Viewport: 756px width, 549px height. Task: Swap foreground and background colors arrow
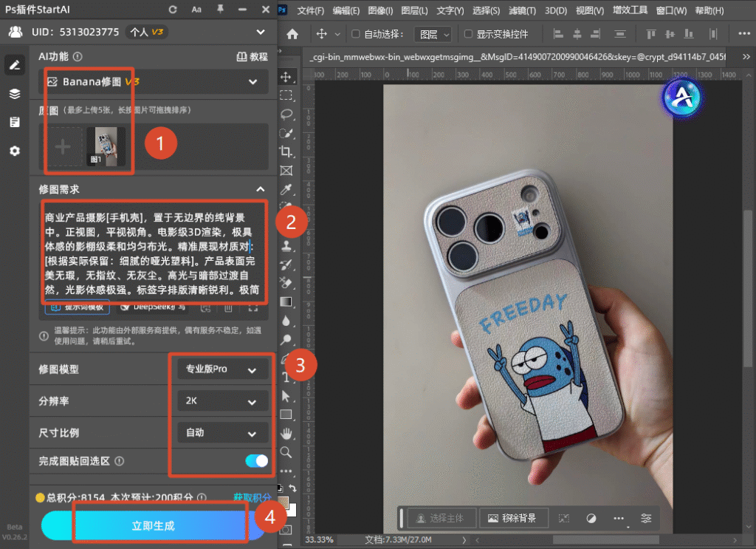(x=292, y=488)
